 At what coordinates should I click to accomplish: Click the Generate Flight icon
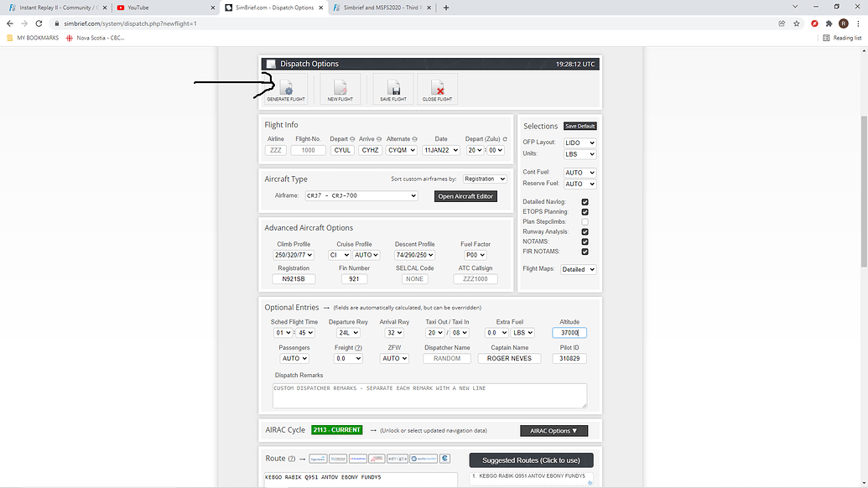pos(285,88)
